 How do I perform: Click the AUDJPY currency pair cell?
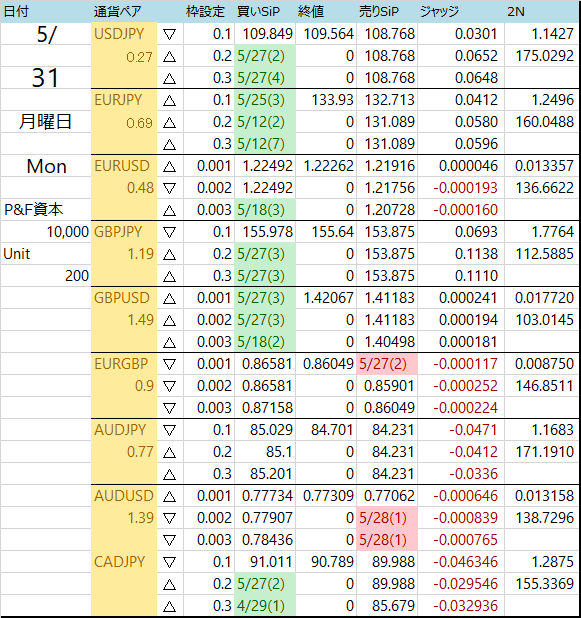124,430
